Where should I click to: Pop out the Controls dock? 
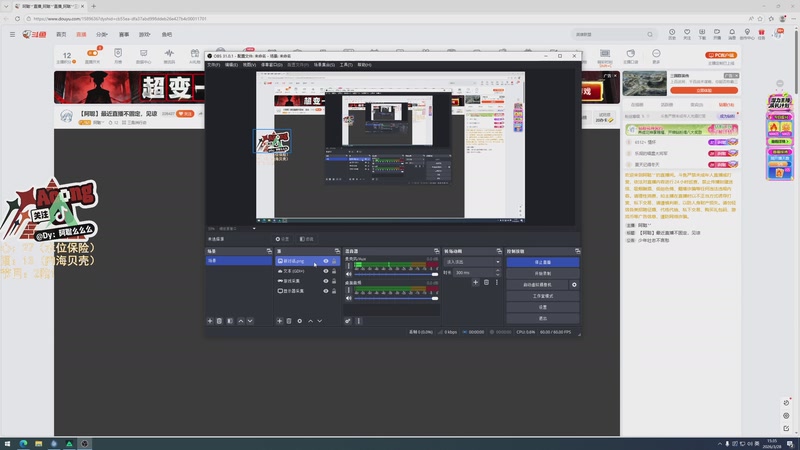pos(577,251)
